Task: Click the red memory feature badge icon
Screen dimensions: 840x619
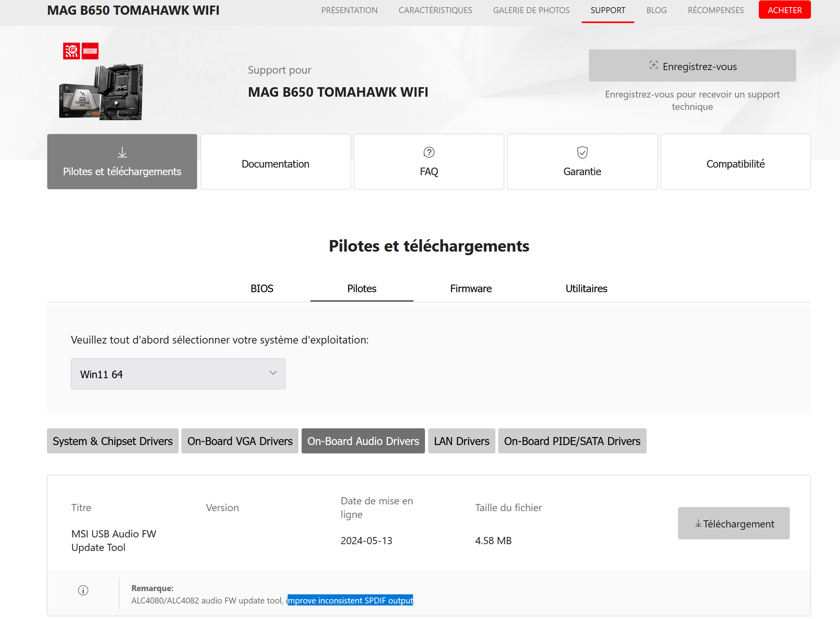Action: [x=90, y=51]
